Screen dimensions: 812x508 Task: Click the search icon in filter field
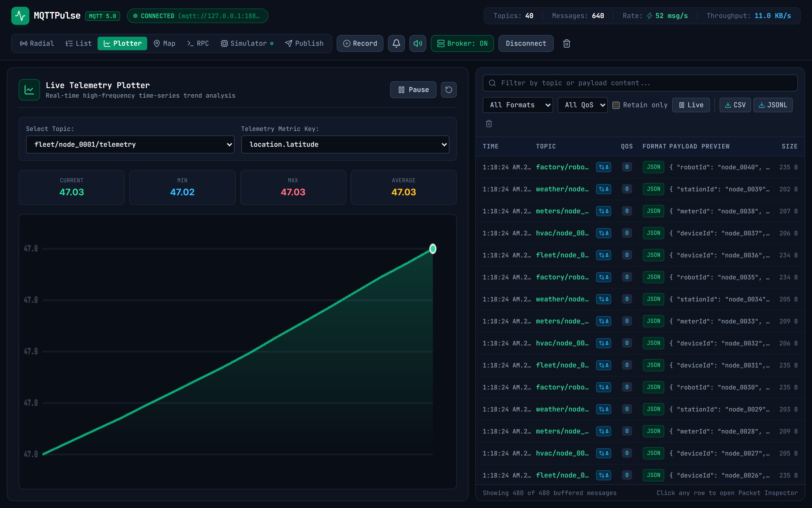pos(492,83)
